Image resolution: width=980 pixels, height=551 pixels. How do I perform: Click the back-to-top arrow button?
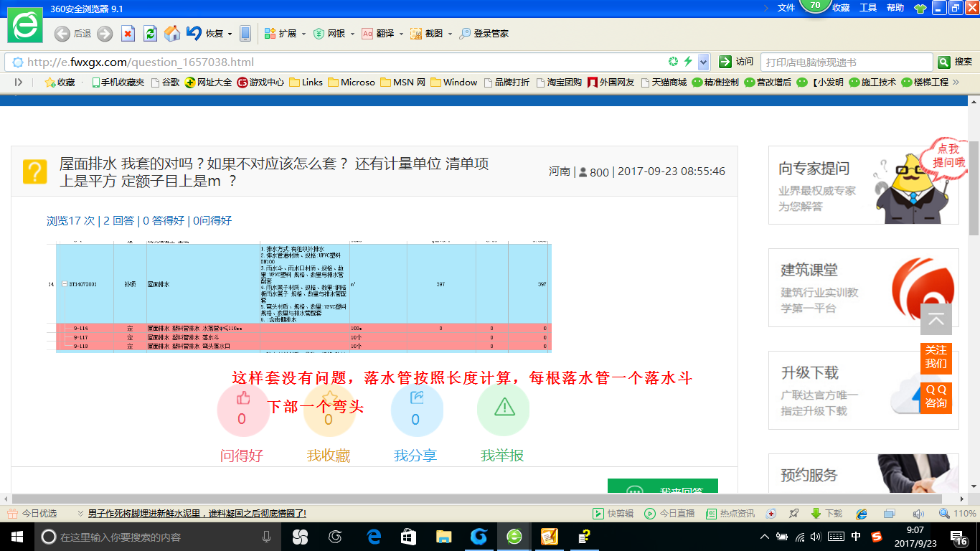pos(936,319)
